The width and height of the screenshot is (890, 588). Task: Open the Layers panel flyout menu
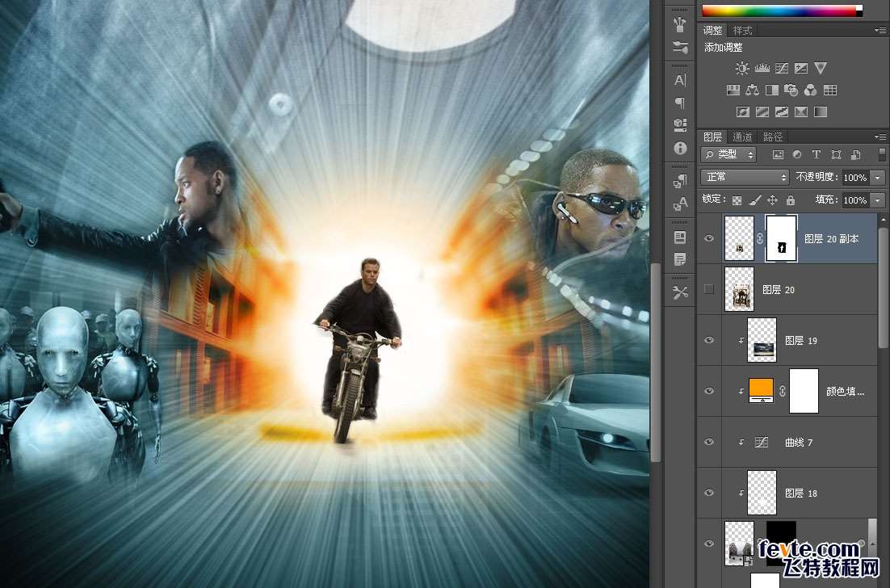pyautogui.click(x=880, y=136)
